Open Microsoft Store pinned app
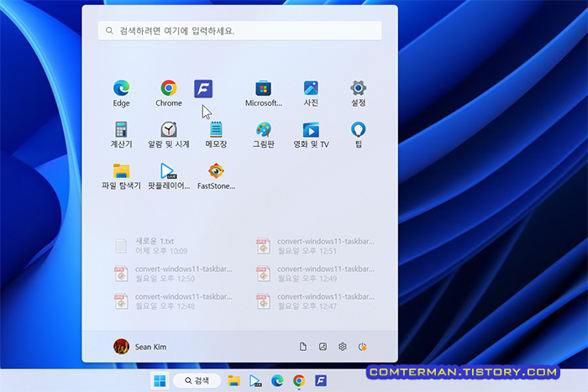588x392 pixels. point(263,93)
